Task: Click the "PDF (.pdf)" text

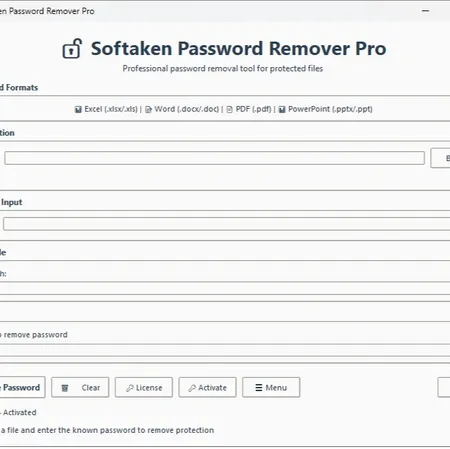Action: [253, 109]
